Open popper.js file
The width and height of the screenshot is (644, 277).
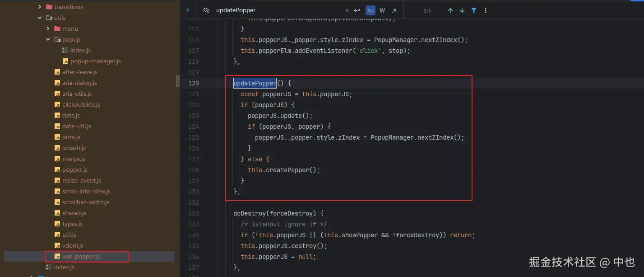[75, 169]
